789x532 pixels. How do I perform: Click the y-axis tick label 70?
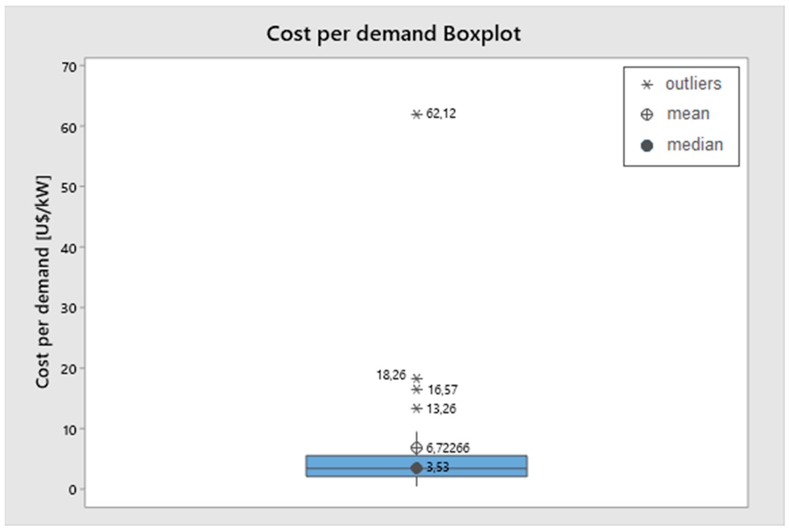tap(69, 68)
